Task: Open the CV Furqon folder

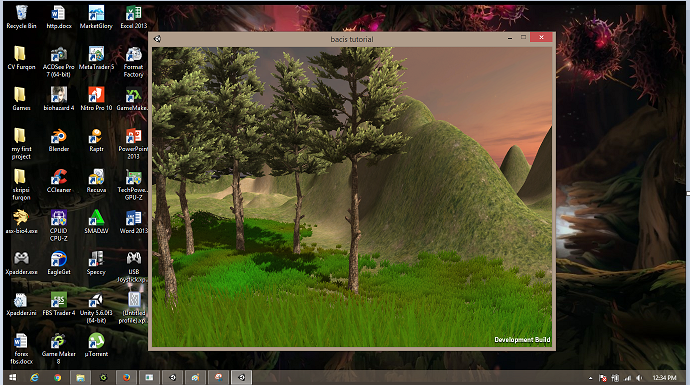Action: tap(21, 59)
